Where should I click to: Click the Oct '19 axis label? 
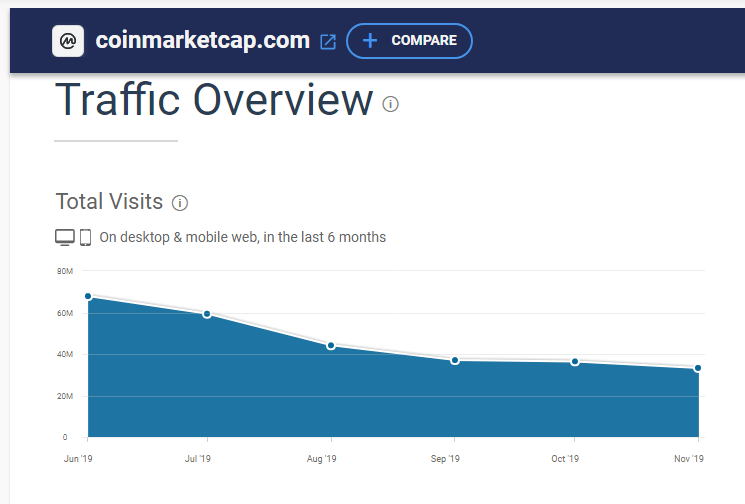click(x=565, y=459)
